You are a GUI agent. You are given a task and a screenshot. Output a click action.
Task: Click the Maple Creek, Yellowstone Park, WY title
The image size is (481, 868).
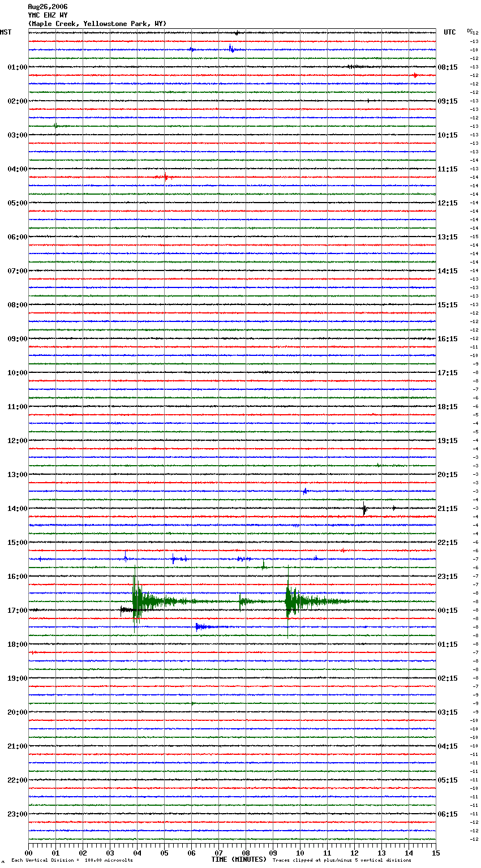click(x=97, y=24)
